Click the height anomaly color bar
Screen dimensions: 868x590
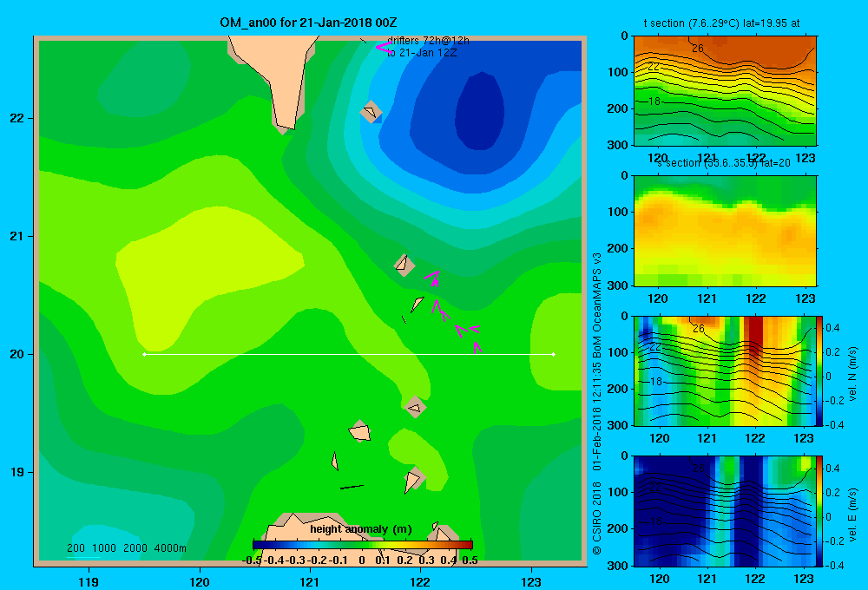[363, 545]
